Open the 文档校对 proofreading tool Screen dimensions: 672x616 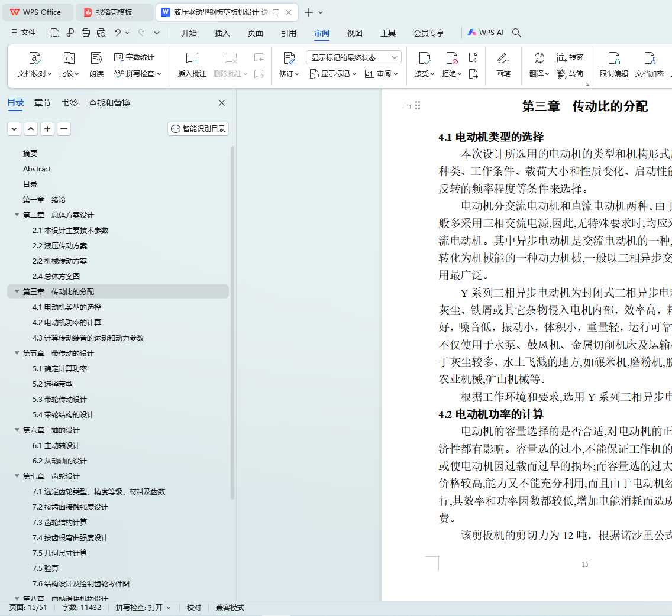(34, 64)
